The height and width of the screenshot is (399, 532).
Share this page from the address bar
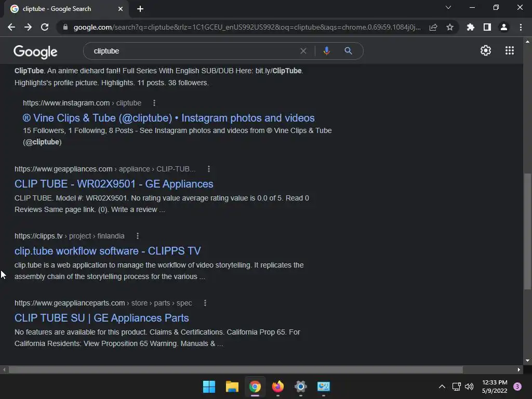433,28
